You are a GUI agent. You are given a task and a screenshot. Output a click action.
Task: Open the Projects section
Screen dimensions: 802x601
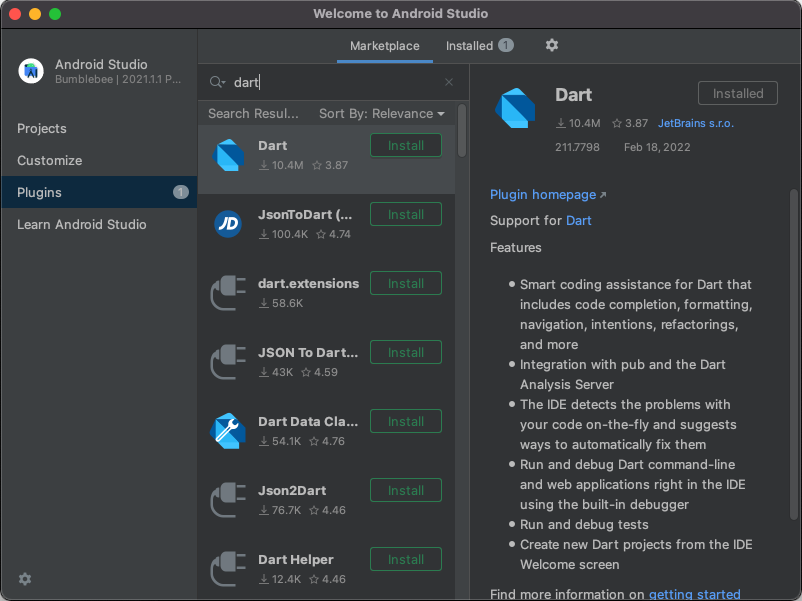(x=99, y=128)
